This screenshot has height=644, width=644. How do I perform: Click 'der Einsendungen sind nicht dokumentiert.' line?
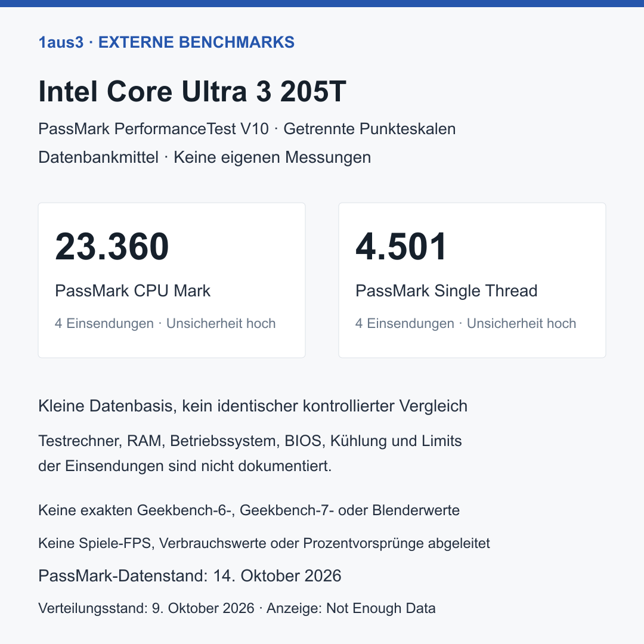coord(185,466)
